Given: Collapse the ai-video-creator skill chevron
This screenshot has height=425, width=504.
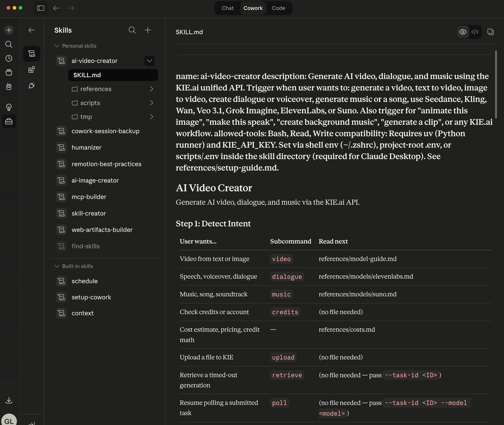Looking at the screenshot, I should 149,61.
